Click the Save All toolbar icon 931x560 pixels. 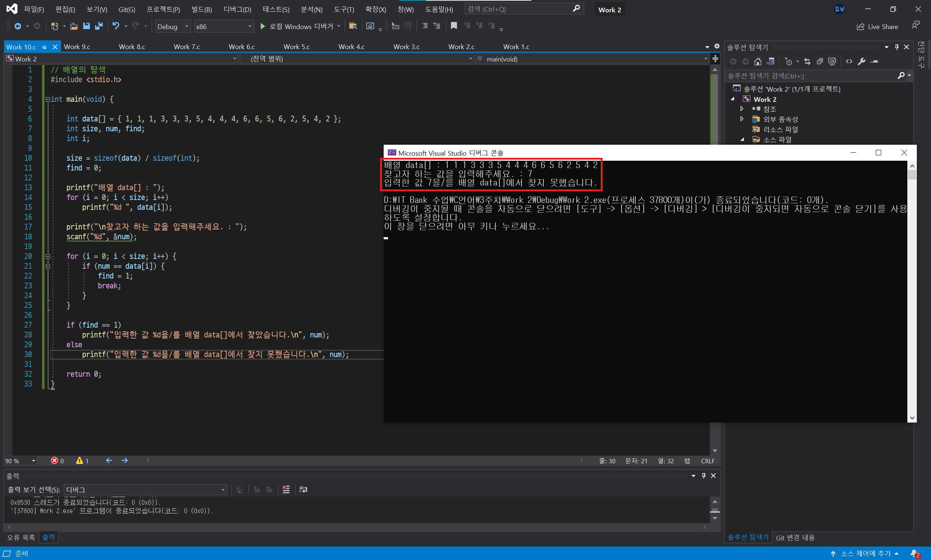[x=99, y=26]
